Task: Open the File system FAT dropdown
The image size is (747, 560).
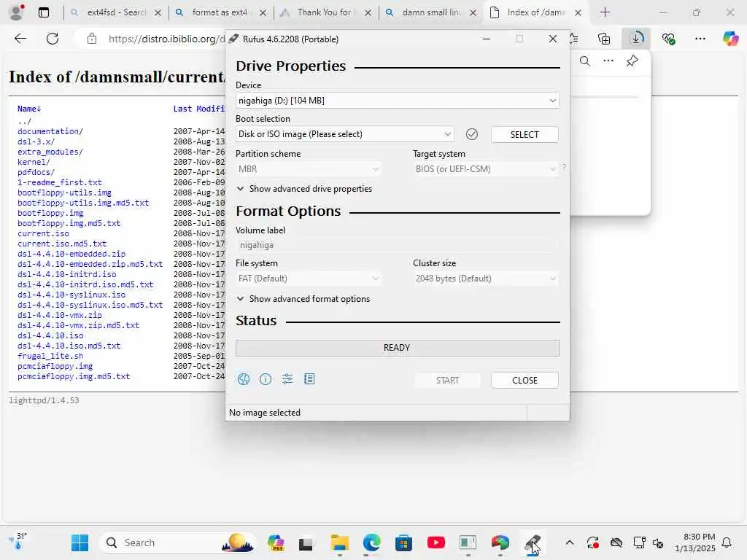Action: (x=309, y=279)
